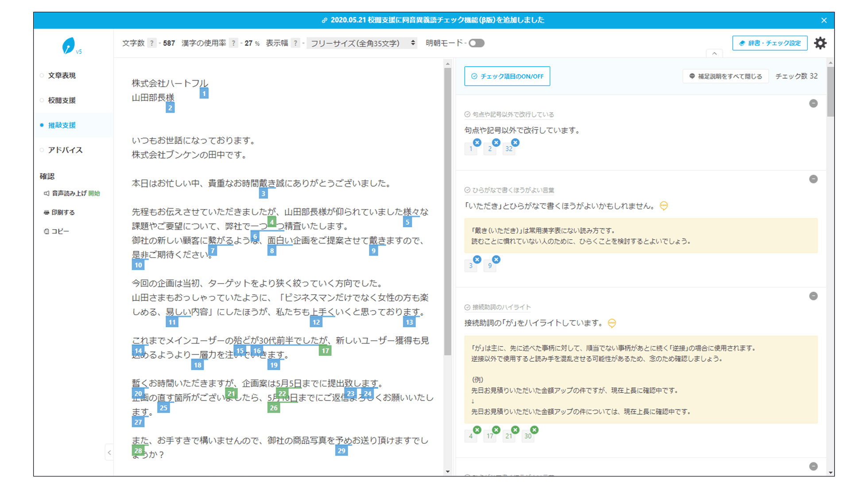The height and width of the screenshot is (488, 868).
Task: Close the blue announcement banner
Action: click(x=824, y=20)
